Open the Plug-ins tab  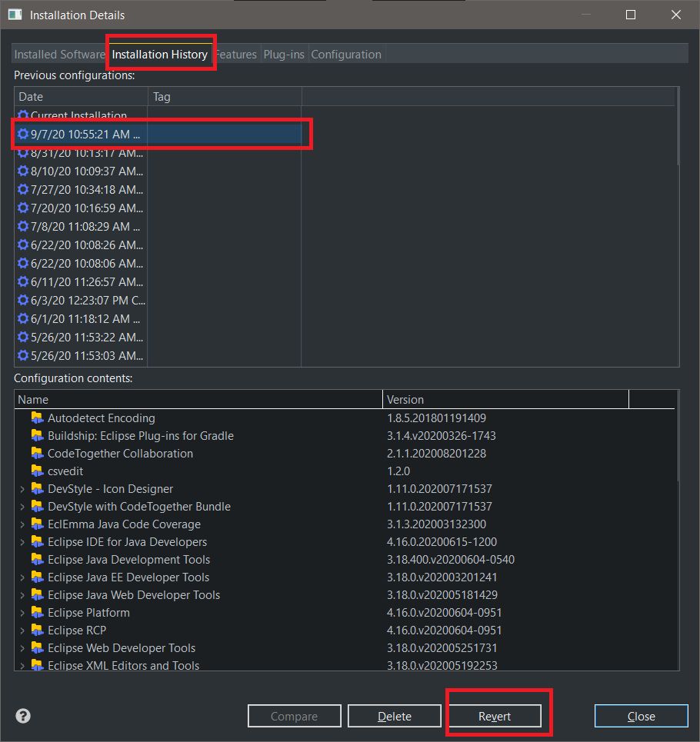point(284,55)
